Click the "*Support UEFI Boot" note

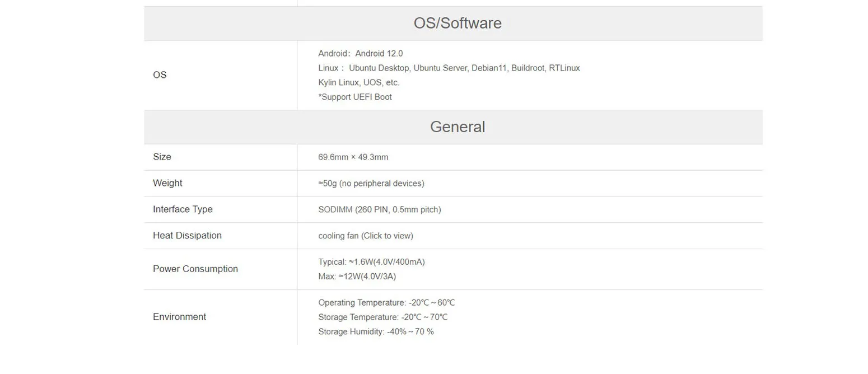click(x=354, y=97)
